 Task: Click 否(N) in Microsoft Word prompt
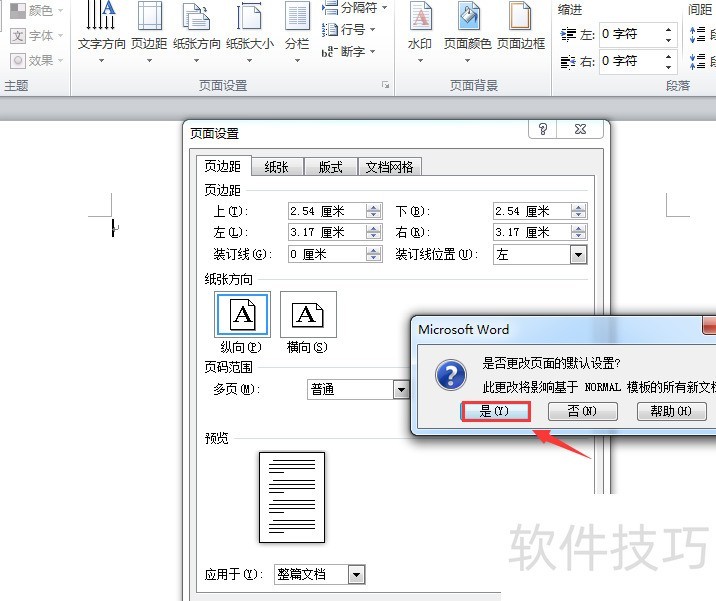coord(583,411)
